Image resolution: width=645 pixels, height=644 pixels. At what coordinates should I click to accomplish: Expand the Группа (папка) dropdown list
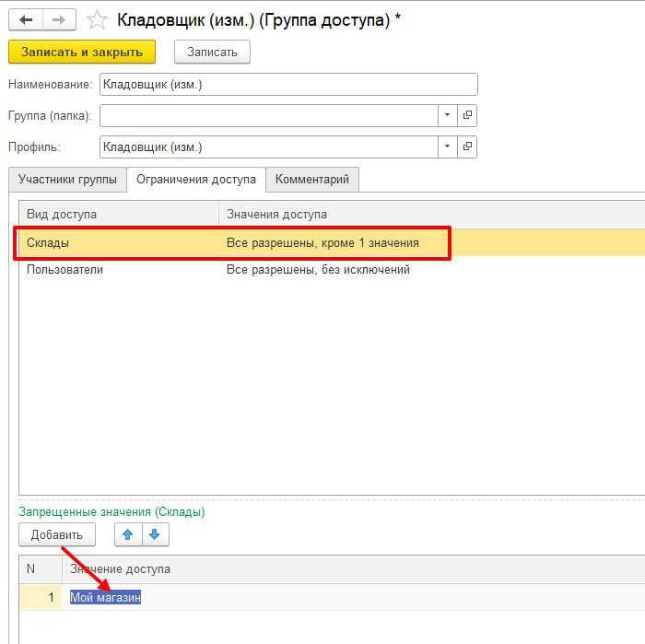[x=447, y=115]
